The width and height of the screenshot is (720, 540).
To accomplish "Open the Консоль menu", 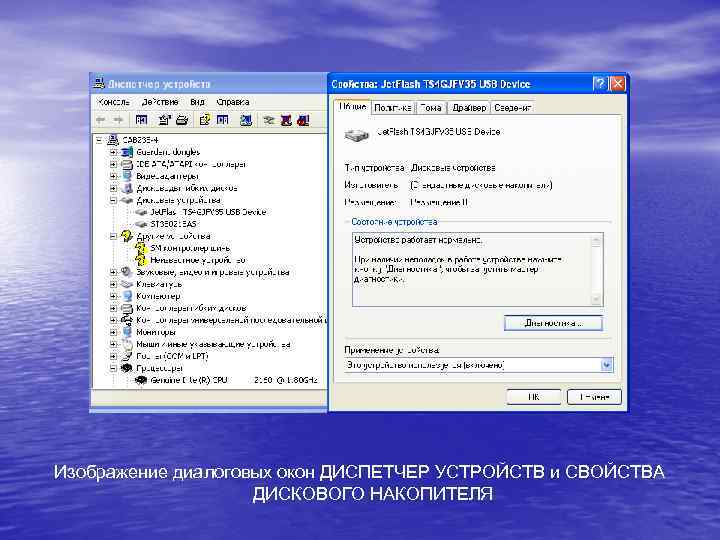I will [113, 102].
